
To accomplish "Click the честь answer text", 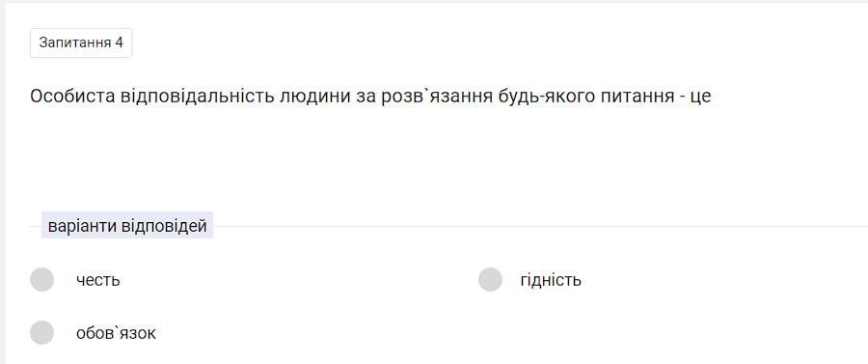I will [x=98, y=280].
